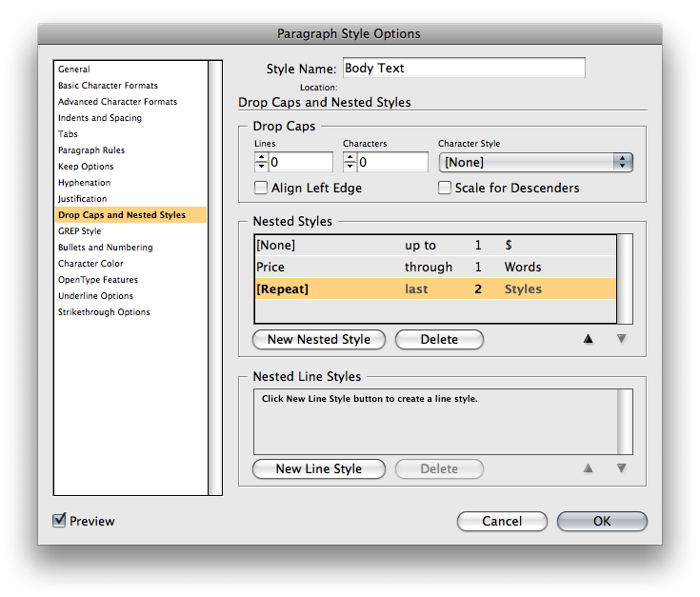700x597 pixels.
Task: Click the New Nested Style button
Action: [319, 340]
